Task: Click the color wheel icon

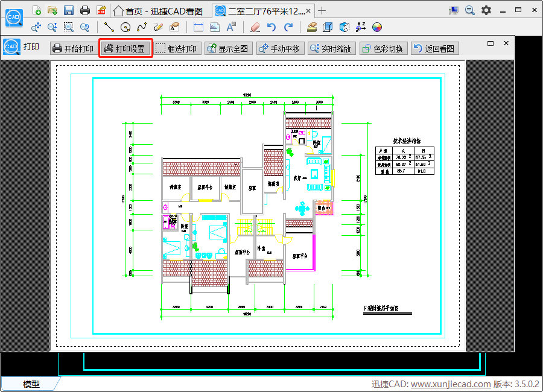Action: (x=377, y=27)
